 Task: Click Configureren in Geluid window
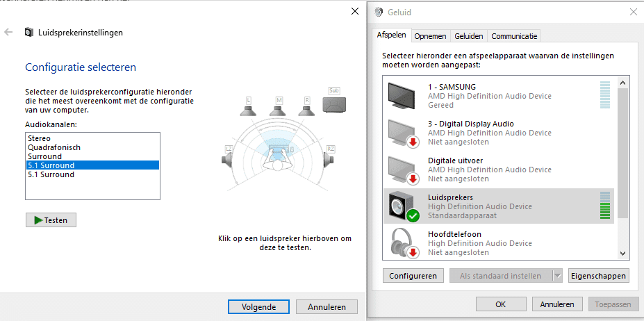413,276
